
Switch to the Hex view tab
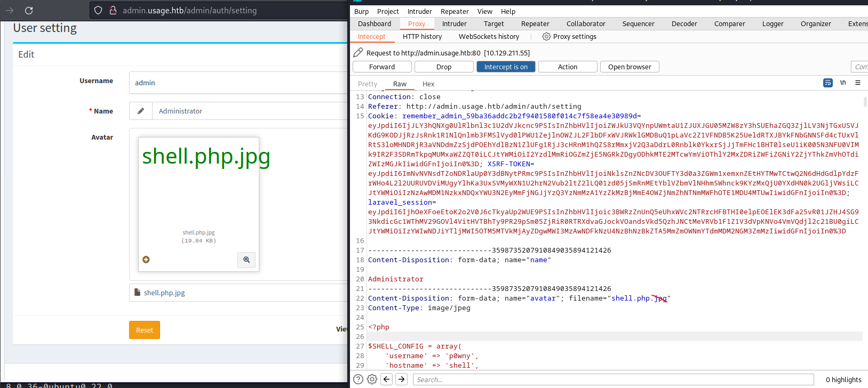[x=428, y=84]
